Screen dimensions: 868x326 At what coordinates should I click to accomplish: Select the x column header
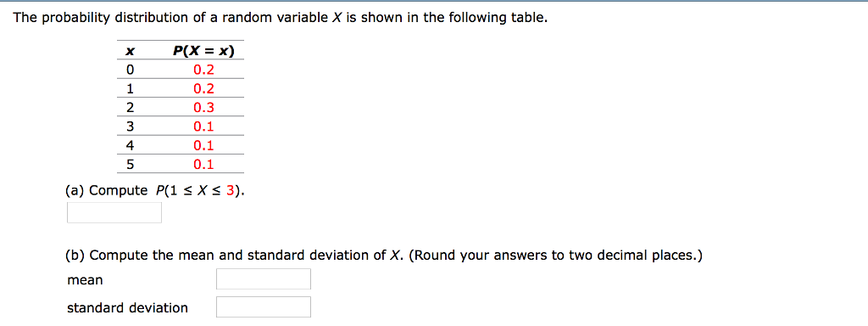130,52
